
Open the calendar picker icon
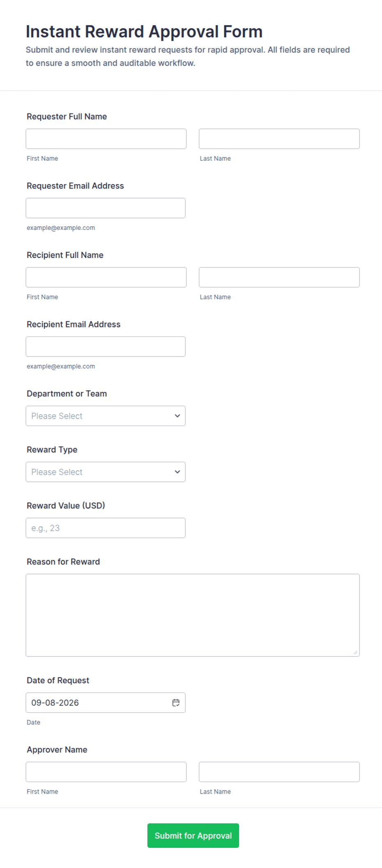176,702
